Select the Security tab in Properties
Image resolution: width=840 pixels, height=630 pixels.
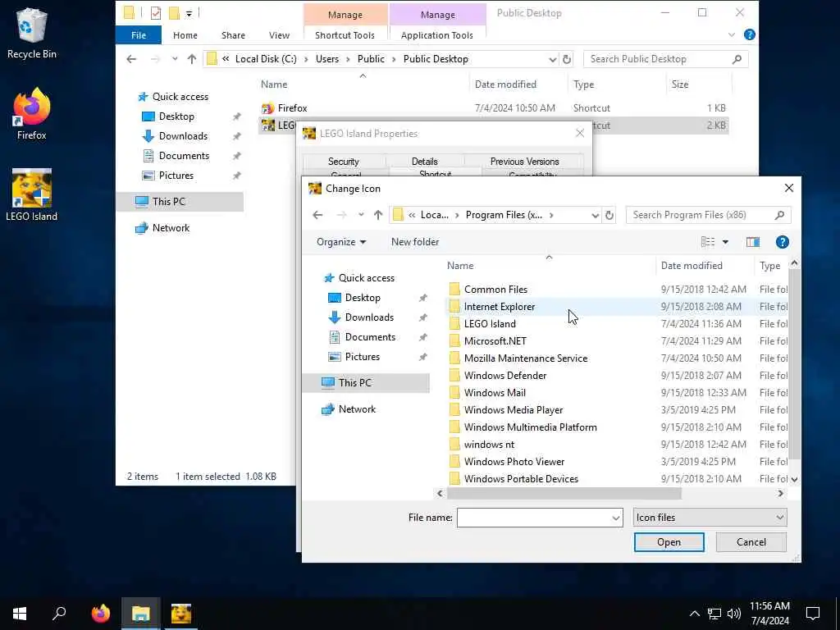click(x=344, y=162)
